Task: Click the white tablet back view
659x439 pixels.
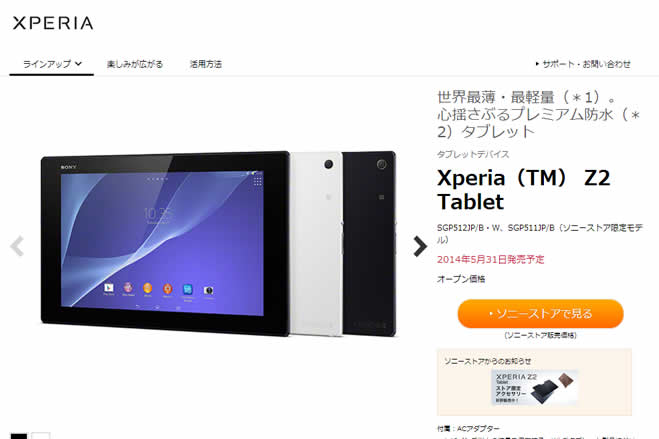Action: [316, 244]
